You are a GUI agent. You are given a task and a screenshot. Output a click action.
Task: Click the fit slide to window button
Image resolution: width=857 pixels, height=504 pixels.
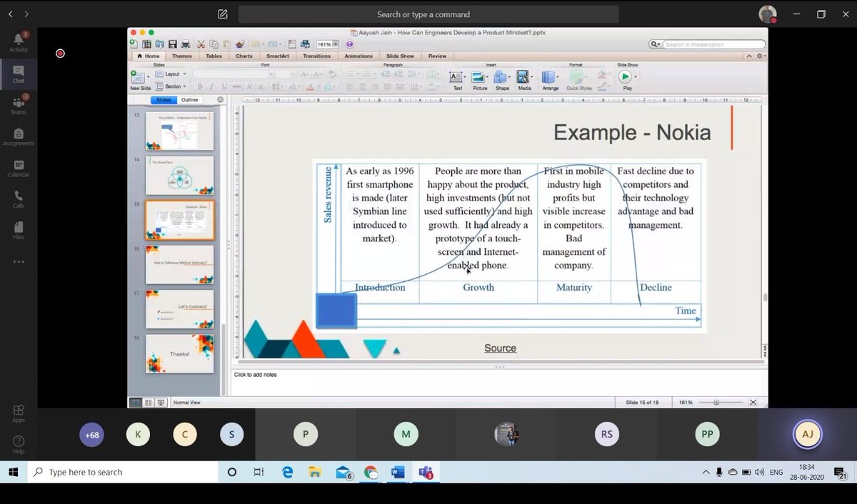pyautogui.click(x=753, y=403)
